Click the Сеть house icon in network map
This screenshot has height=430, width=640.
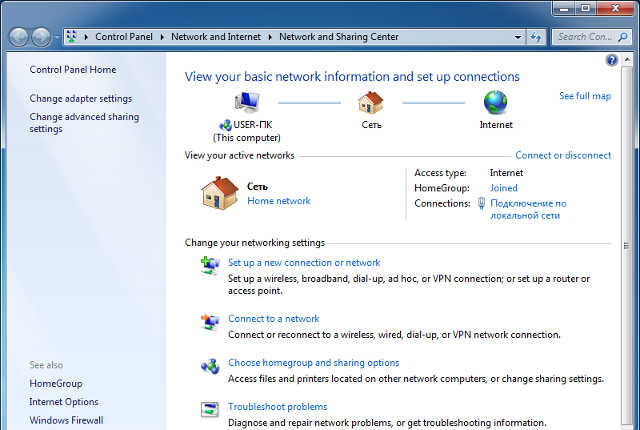coord(371,103)
